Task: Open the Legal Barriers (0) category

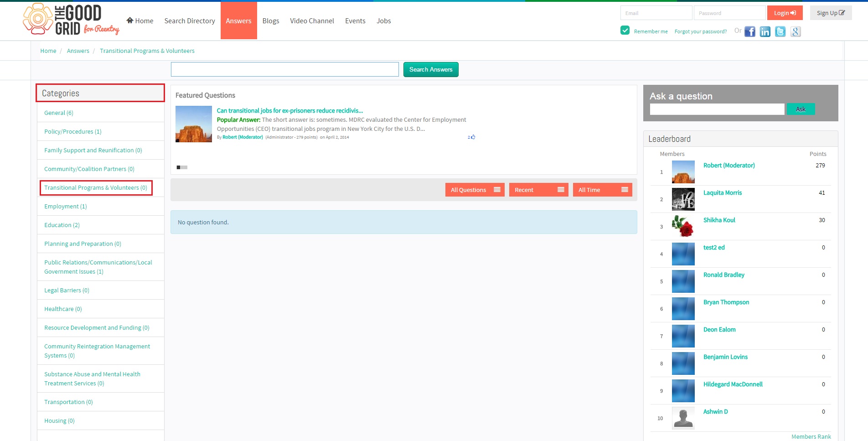Action: click(67, 290)
